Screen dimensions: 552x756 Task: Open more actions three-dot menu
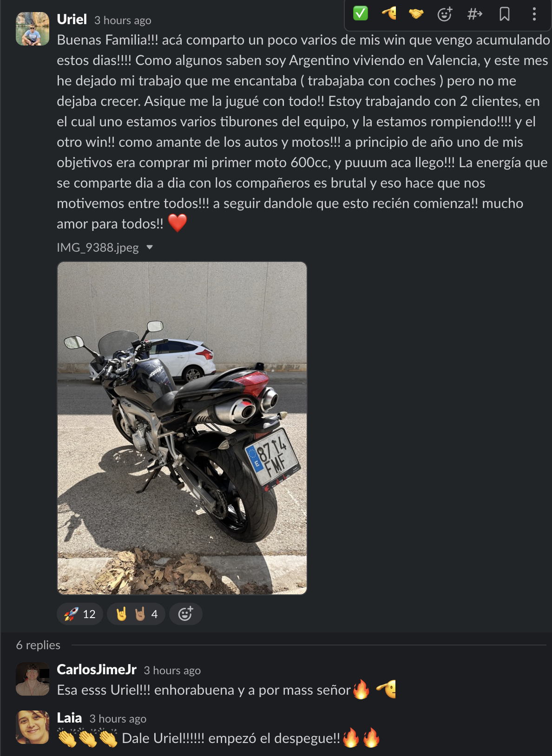(534, 14)
